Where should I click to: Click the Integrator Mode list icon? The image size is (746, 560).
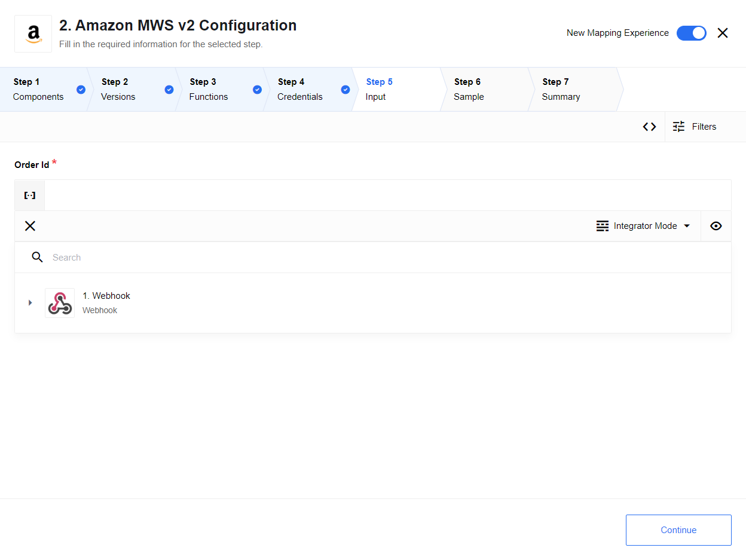click(x=603, y=226)
